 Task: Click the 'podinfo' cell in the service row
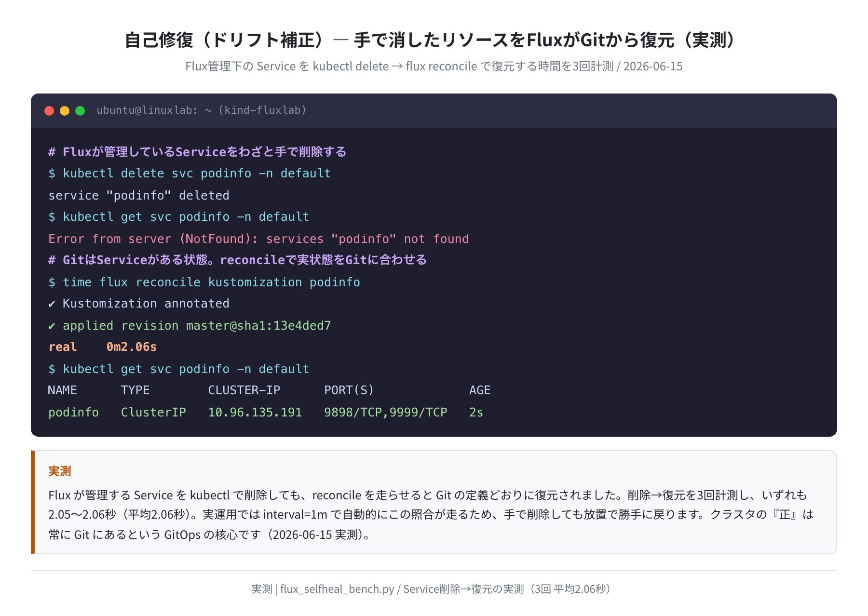coord(73,412)
